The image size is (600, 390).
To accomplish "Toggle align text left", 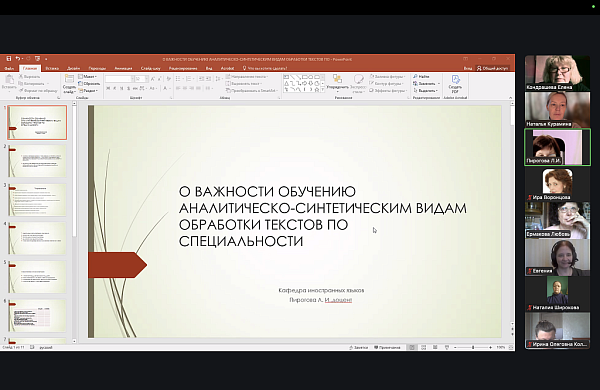I will point(178,88).
